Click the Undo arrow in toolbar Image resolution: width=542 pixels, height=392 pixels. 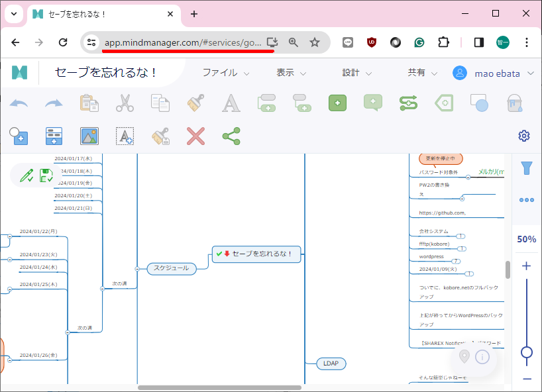(x=19, y=103)
